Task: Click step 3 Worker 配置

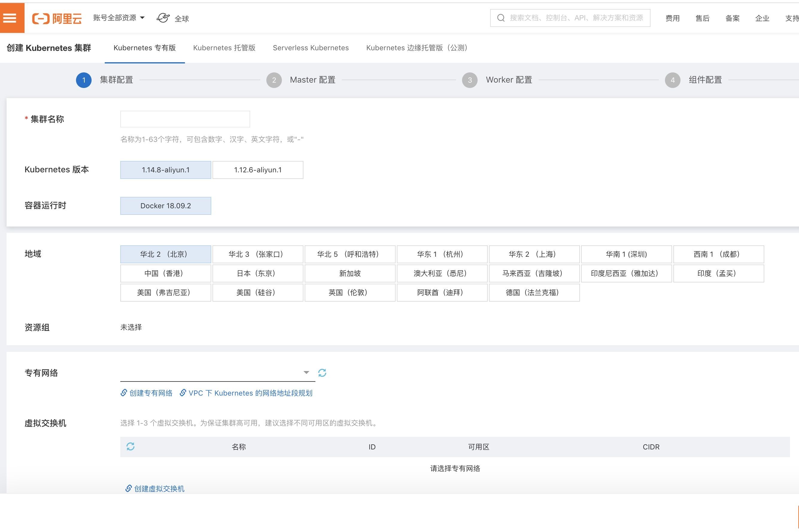Action: click(x=497, y=80)
